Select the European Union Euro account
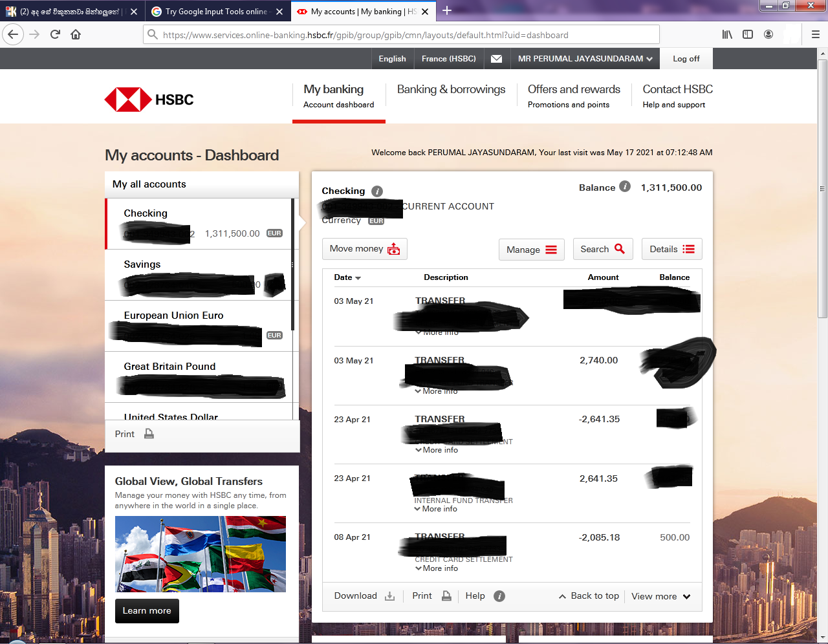The width and height of the screenshot is (828, 644). (199, 326)
